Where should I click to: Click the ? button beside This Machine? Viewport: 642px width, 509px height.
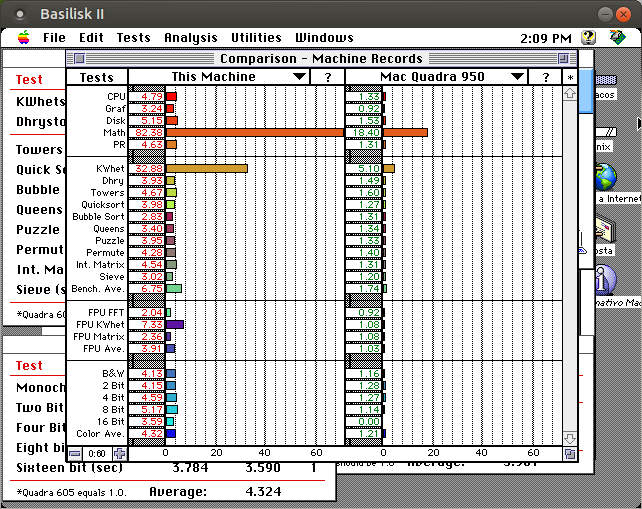click(x=327, y=77)
